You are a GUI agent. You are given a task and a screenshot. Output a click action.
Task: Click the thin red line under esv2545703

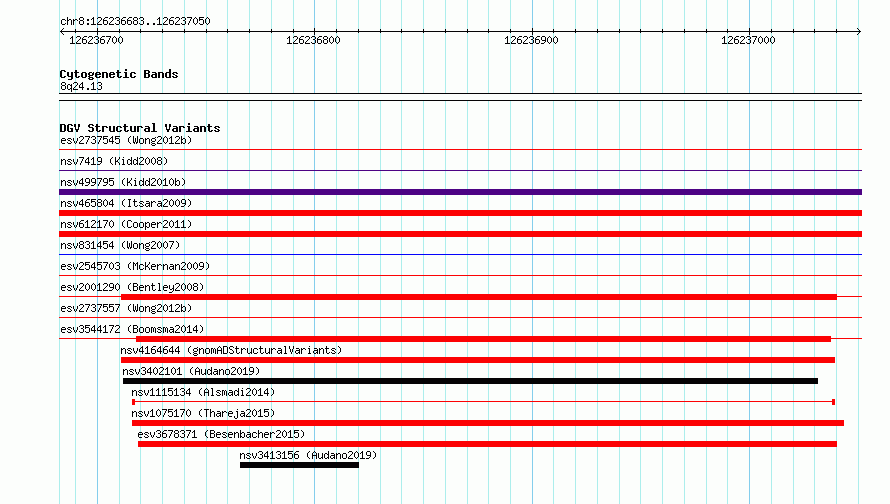(460, 276)
